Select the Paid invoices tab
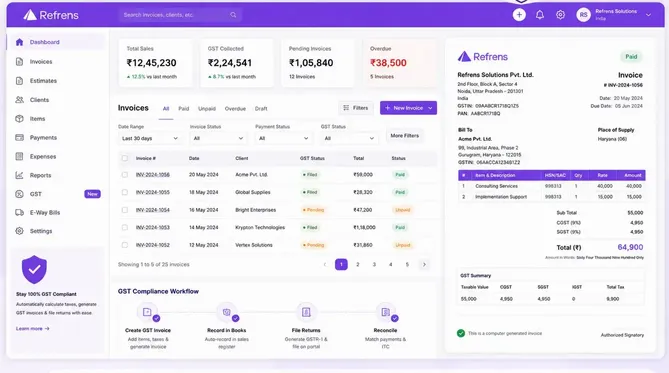Screen dimensions: 669x373 (x=183, y=109)
